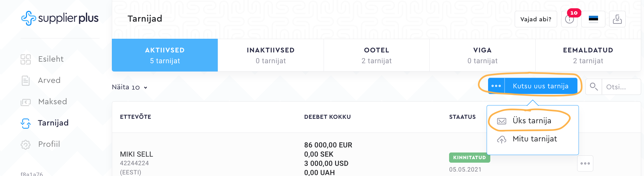Click the download inbox icon
This screenshot has width=644, height=176.
[x=617, y=19]
